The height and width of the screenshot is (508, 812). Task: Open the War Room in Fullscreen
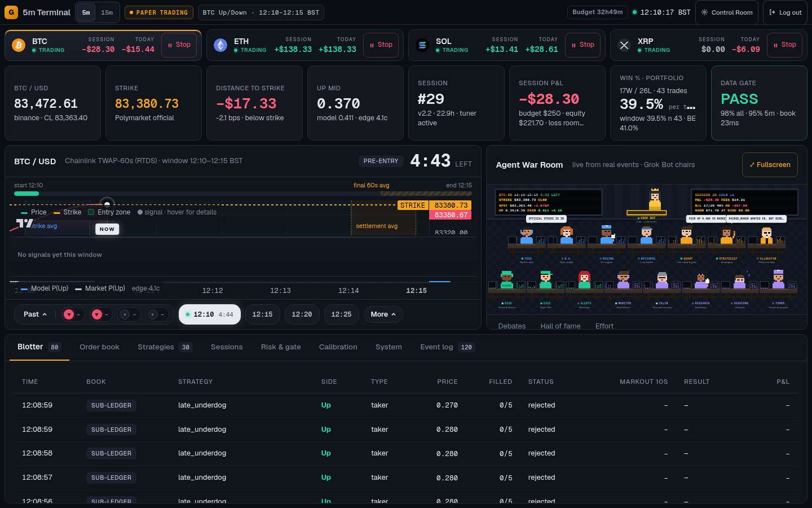click(x=770, y=165)
